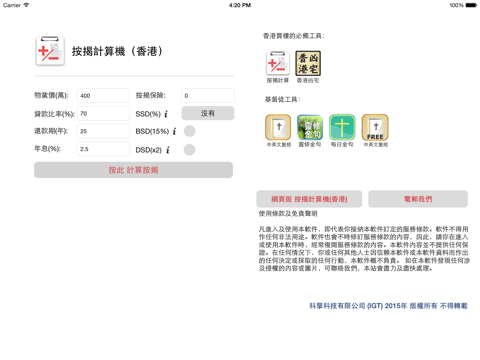Open the 香港凶宅 app icon

pos(308,63)
